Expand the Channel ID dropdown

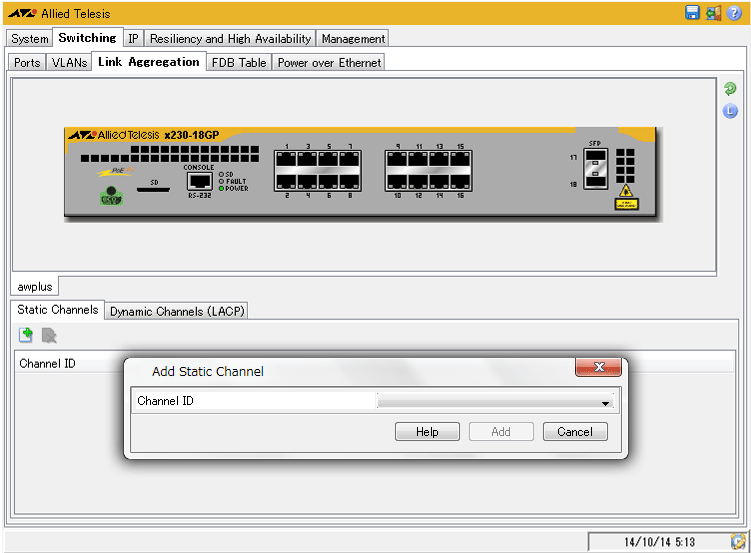point(605,402)
